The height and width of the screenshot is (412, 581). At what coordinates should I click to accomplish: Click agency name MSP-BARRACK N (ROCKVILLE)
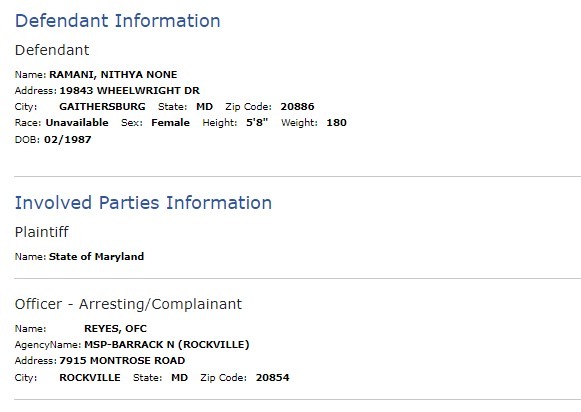tap(167, 345)
